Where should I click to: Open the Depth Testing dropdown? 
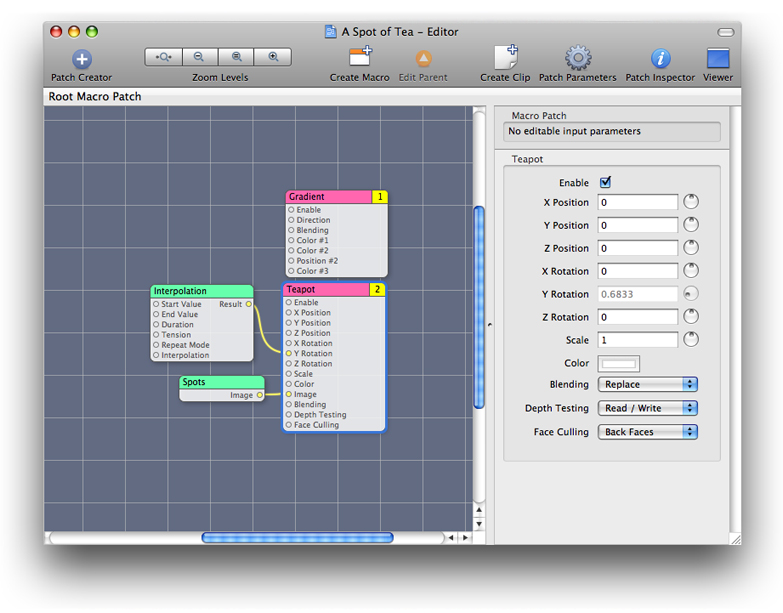[647, 408]
